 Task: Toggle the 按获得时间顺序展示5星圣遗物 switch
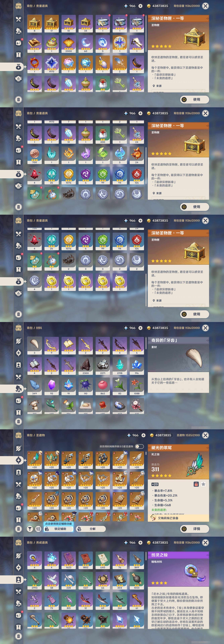click(x=139, y=446)
